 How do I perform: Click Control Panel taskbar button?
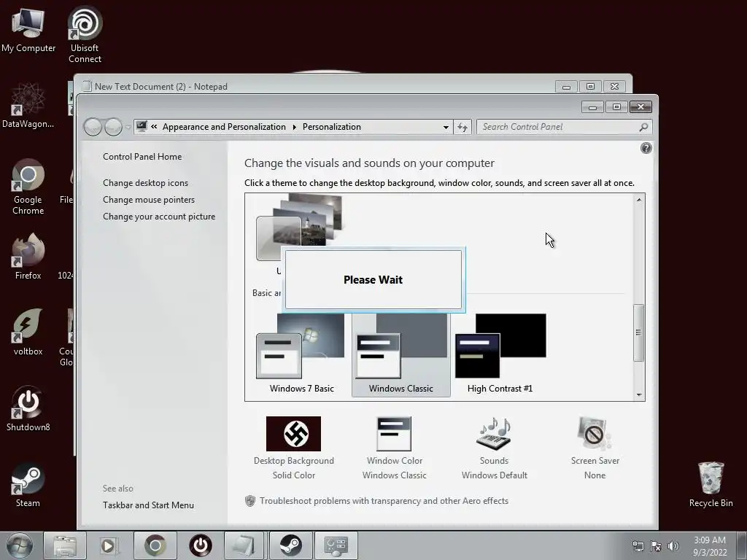coord(336,545)
